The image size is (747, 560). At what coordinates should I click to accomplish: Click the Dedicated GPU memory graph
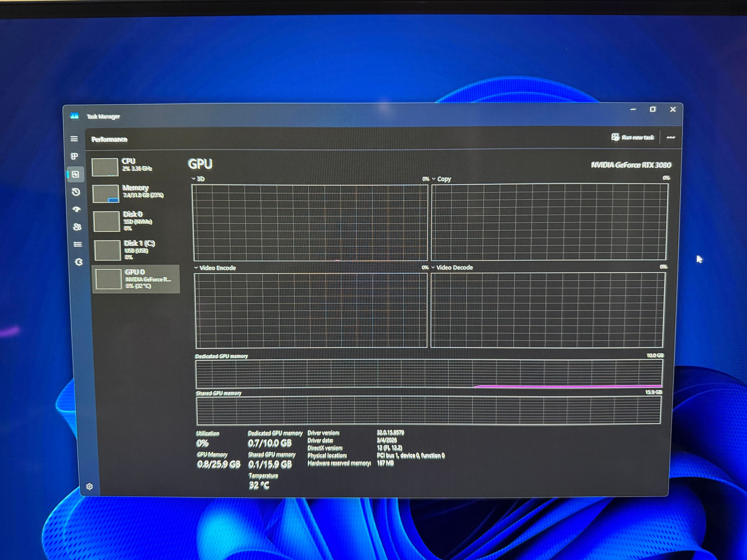[x=429, y=374]
